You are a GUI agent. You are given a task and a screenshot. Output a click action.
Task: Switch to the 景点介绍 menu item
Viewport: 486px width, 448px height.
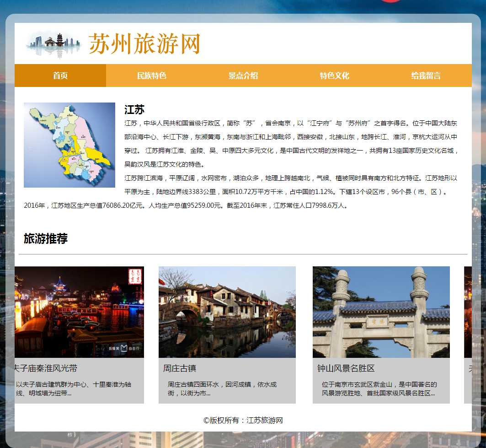pos(243,76)
